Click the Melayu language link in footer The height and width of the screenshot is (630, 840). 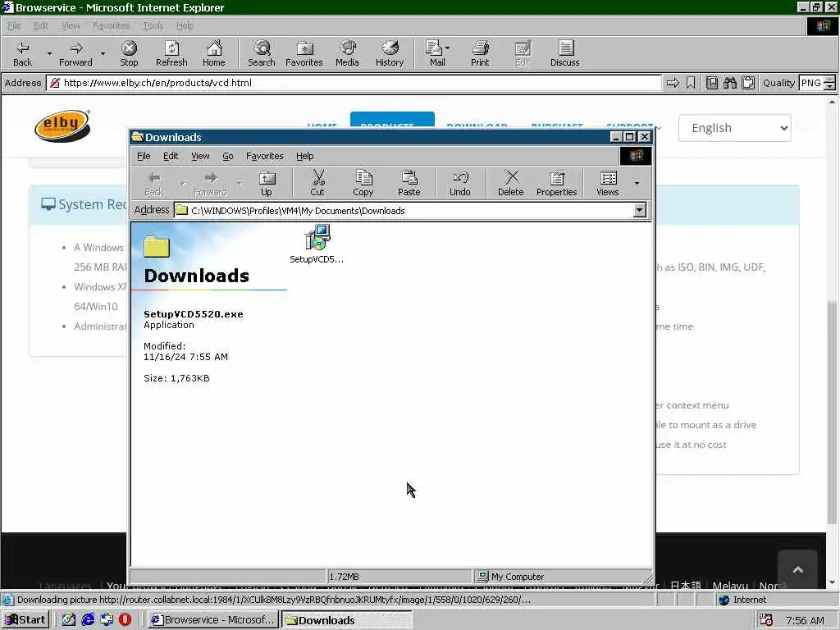729,586
